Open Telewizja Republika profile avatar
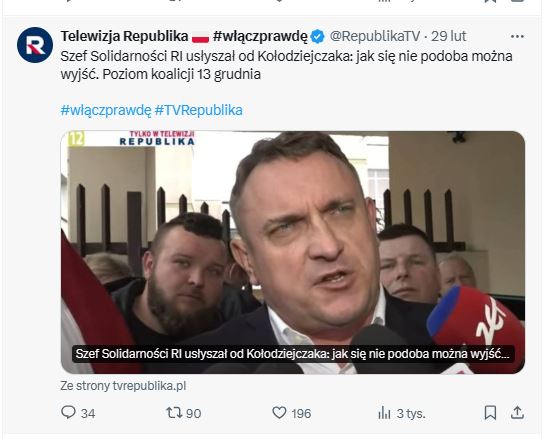This screenshot has width=552, height=439. coord(35,45)
